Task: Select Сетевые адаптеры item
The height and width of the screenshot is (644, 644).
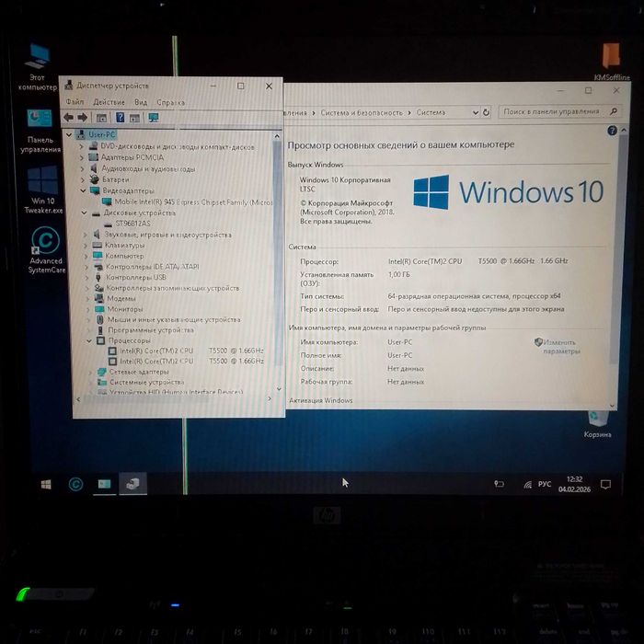Action: click(133, 372)
